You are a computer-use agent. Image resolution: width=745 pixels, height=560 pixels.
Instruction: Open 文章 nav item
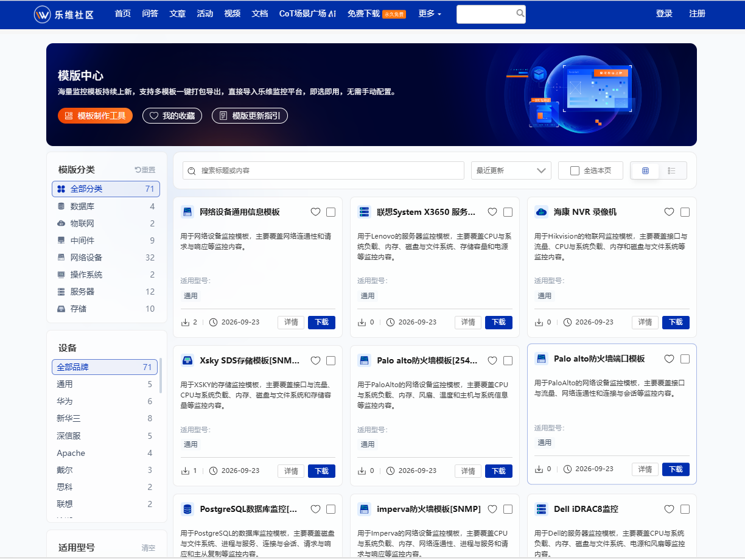178,13
